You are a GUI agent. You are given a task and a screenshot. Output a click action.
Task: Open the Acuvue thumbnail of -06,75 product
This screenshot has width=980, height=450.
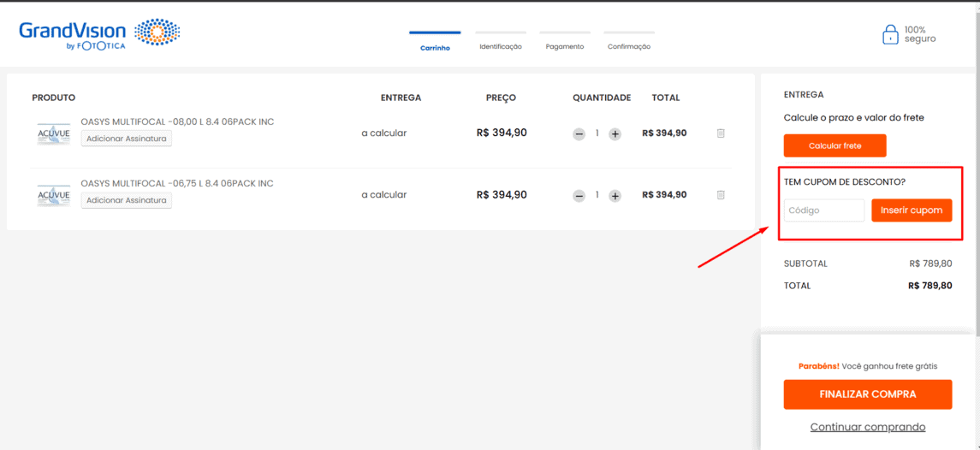54,196
